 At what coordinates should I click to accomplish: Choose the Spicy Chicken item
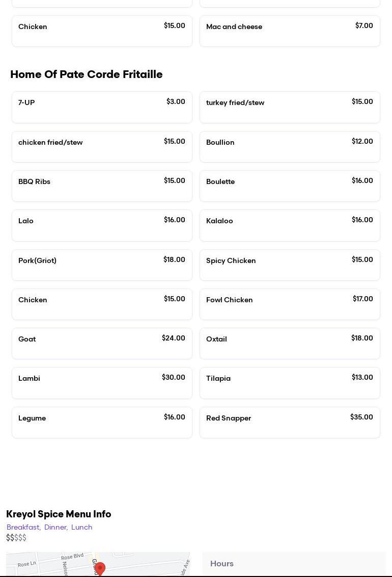tap(290, 265)
